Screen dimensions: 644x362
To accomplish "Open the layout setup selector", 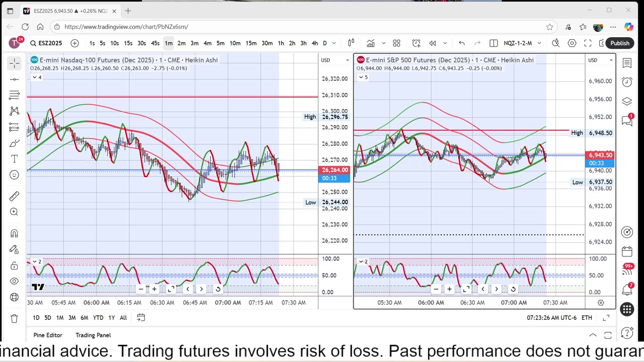I will [494, 43].
